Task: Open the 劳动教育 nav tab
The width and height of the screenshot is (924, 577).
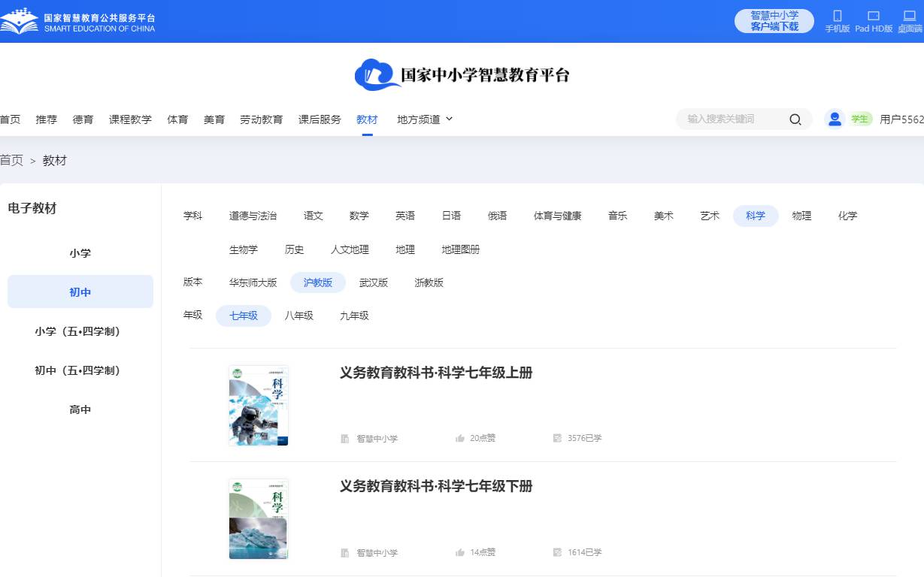Action: [x=262, y=119]
